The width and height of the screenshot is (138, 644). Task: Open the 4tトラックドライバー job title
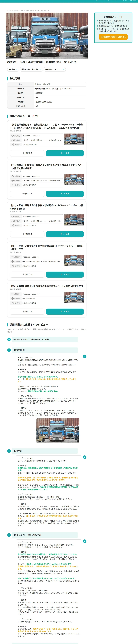pos(47,207)
